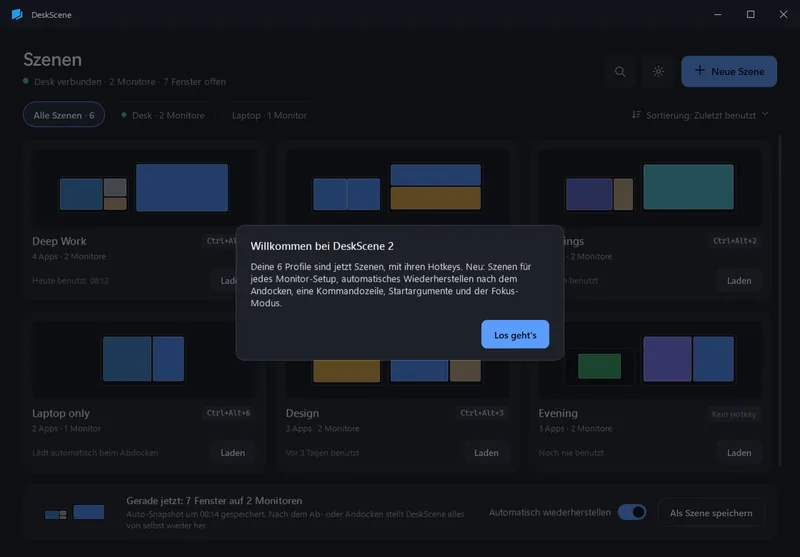Click the sort icon beside Sortierung
This screenshot has width=800, height=557.
pos(636,115)
